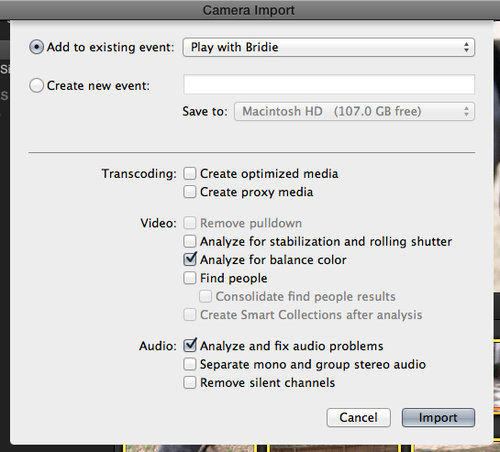500x452 pixels.
Task: Click Consolidate find people results checkbox
Action: tap(205, 296)
